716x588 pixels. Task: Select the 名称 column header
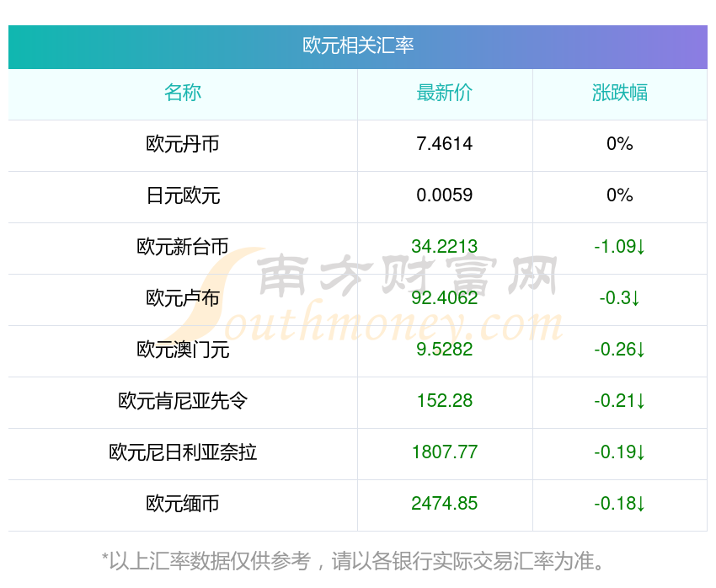(x=183, y=93)
